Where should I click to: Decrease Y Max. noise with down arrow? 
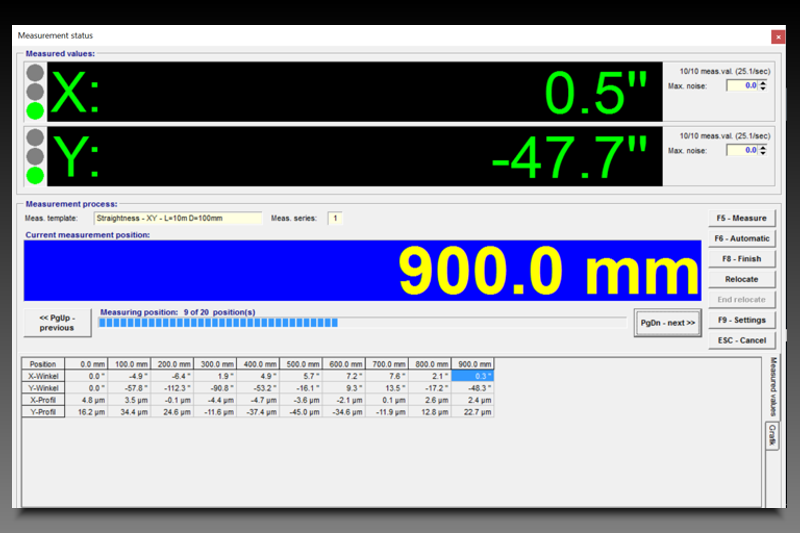[x=763, y=154]
